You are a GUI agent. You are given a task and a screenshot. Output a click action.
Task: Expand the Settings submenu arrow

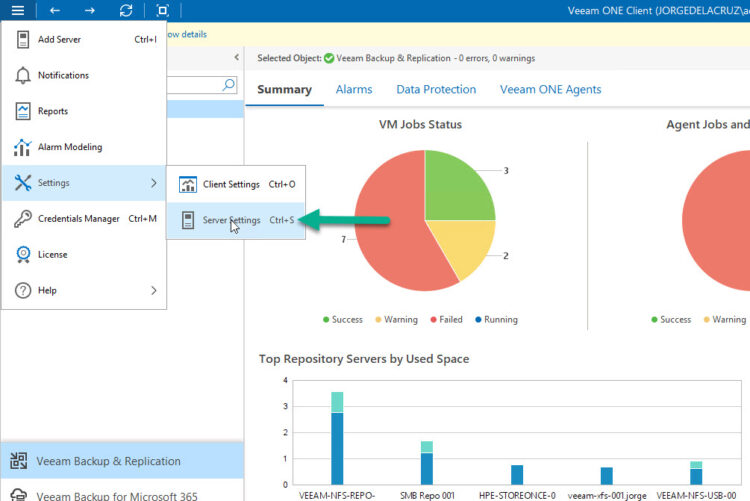click(153, 183)
